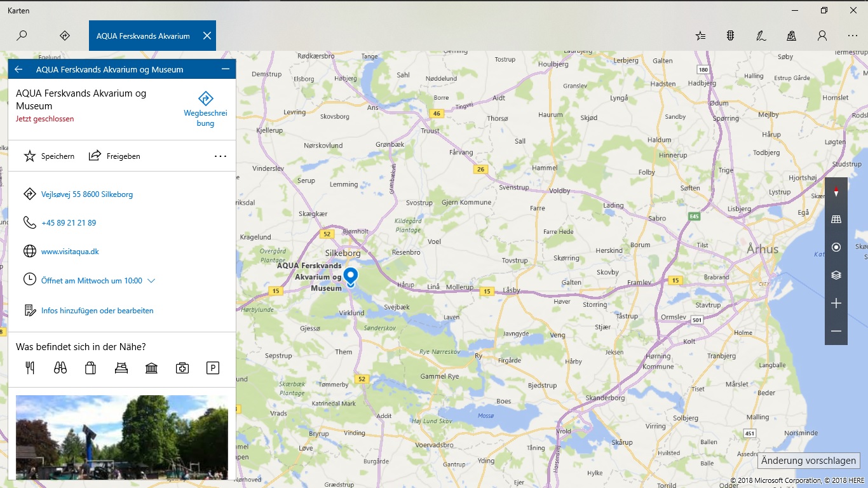868x488 pixels.
Task: Open map layers chooser
Action: (836, 275)
